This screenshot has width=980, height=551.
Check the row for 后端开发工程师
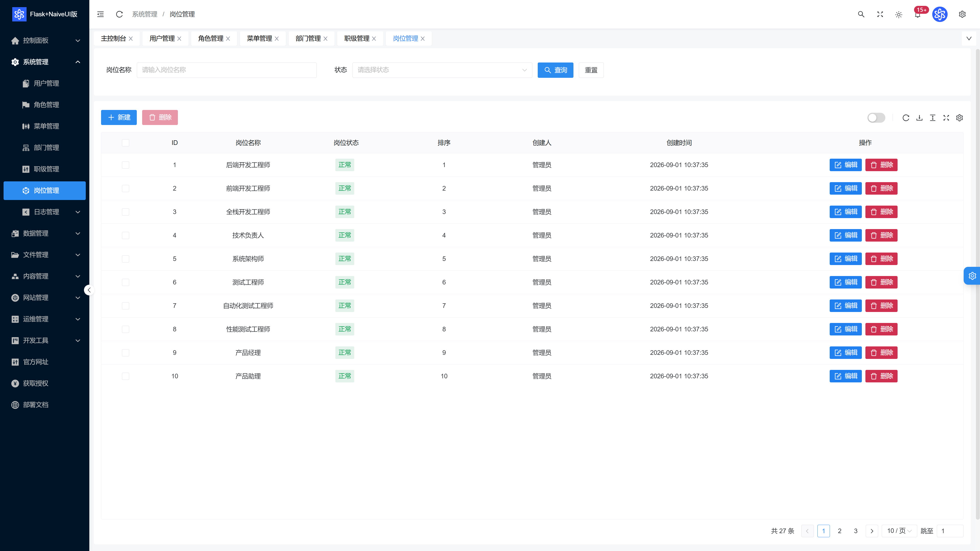[x=126, y=165]
